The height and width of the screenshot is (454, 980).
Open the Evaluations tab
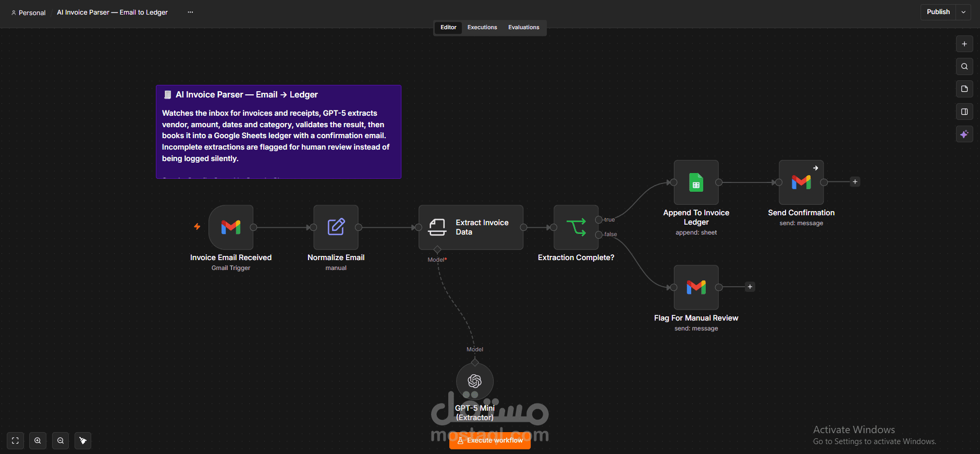tap(524, 28)
